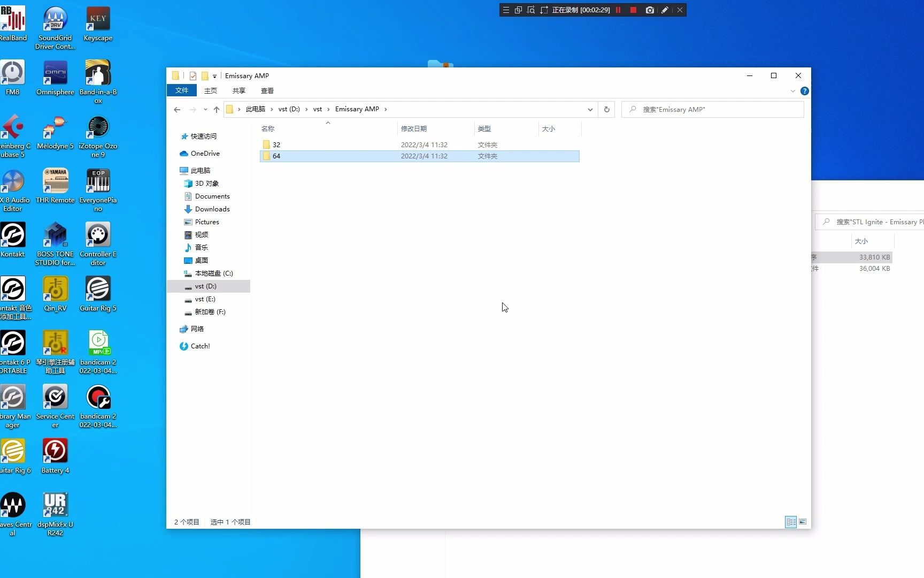Viewport: 924px width, 578px height.
Task: Open Band-in-a-Box desktop icon
Action: [98, 82]
